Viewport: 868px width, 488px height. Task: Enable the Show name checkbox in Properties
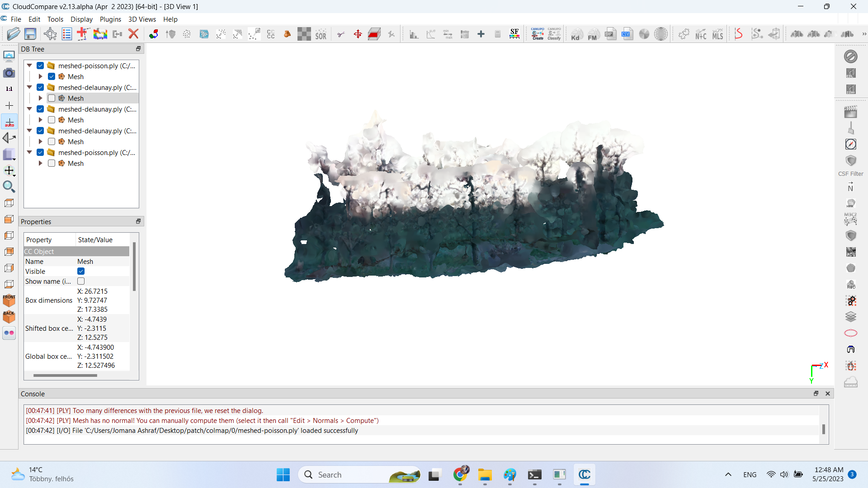click(x=81, y=281)
